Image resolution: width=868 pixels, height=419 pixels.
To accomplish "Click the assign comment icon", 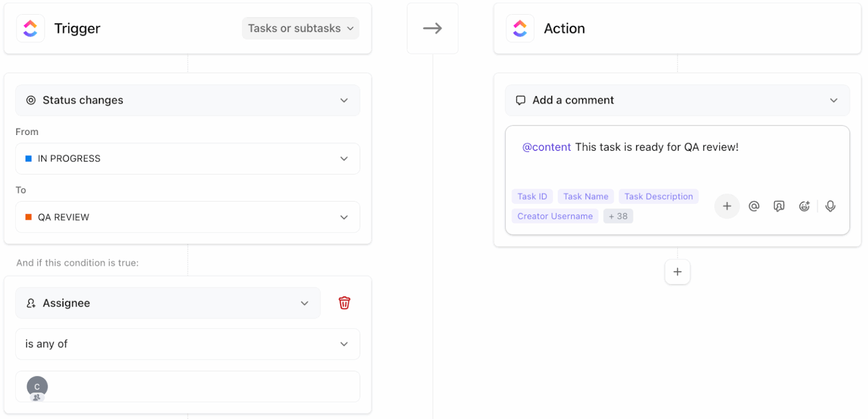I will tap(779, 206).
